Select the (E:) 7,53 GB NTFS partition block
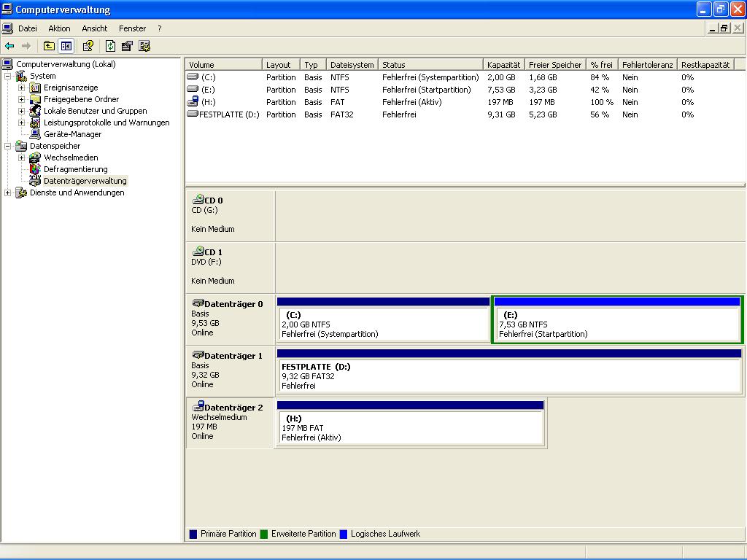The width and height of the screenshot is (747, 560). pos(617,324)
